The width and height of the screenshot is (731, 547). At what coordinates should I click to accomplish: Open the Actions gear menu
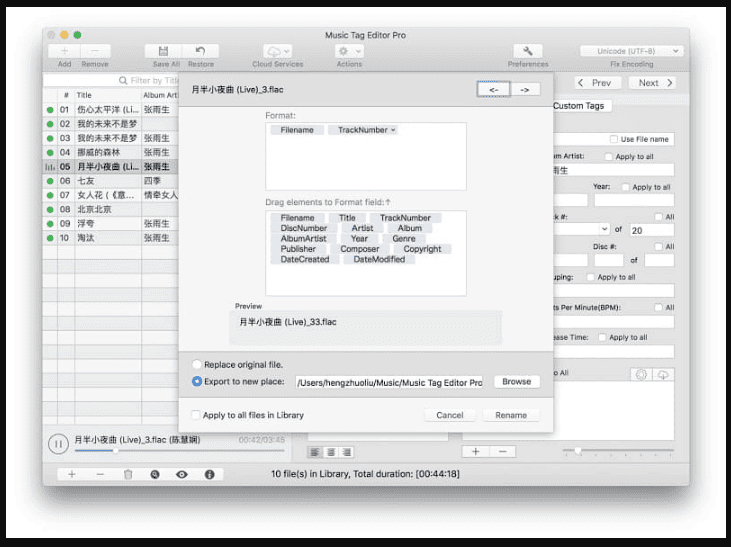coord(349,51)
